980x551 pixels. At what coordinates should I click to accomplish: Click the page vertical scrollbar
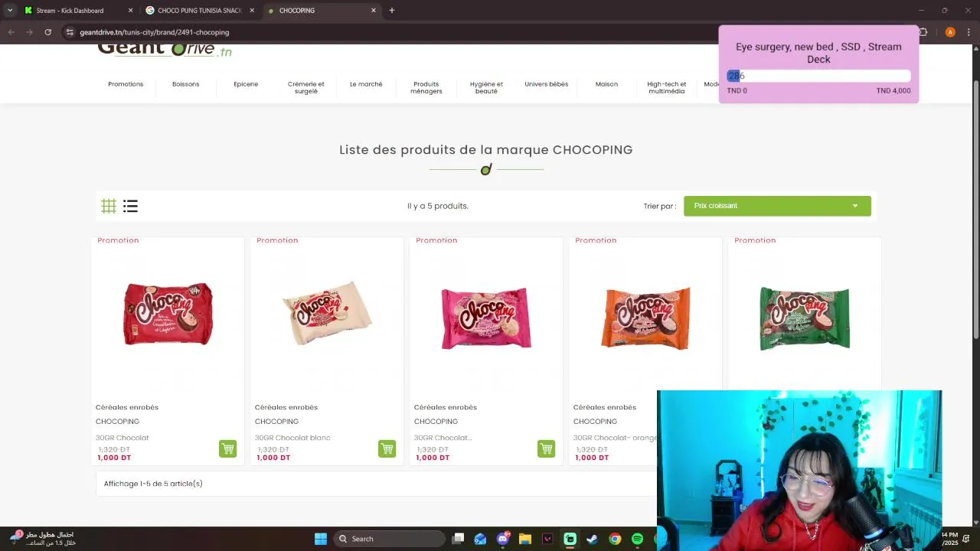point(975,210)
